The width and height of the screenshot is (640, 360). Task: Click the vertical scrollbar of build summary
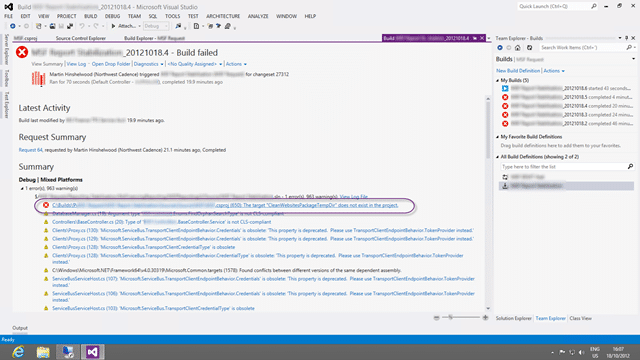(x=488, y=203)
